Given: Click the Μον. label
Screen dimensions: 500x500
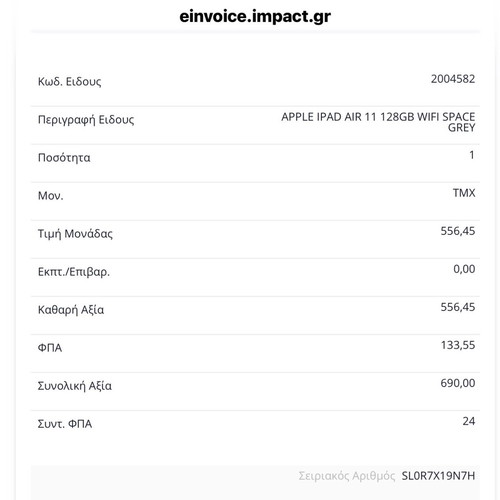Looking at the screenshot, I should (50, 196).
